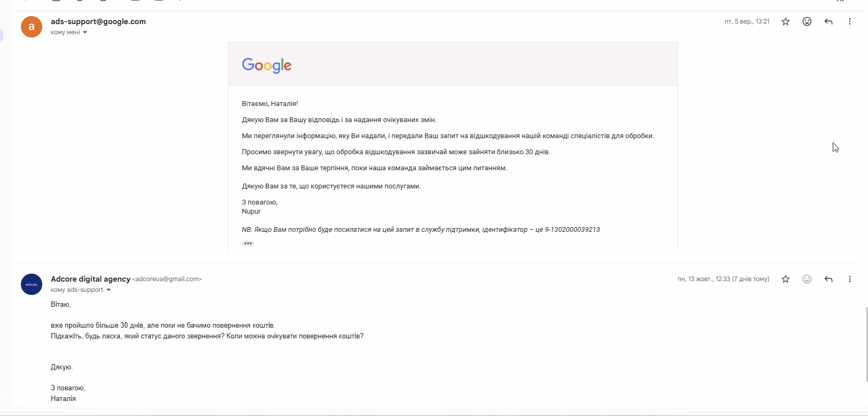The image size is (868, 416).
Task: Star the Adcore digital agency message
Action: pos(786,279)
